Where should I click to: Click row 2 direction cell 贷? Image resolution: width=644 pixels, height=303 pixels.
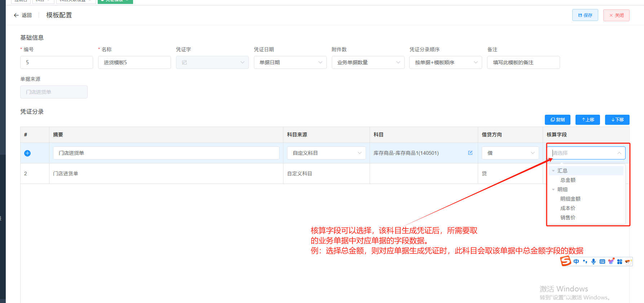(484, 174)
